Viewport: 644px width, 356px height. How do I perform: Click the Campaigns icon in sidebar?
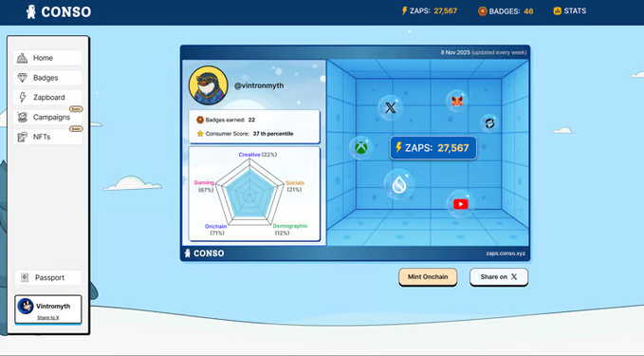pyautogui.click(x=22, y=117)
